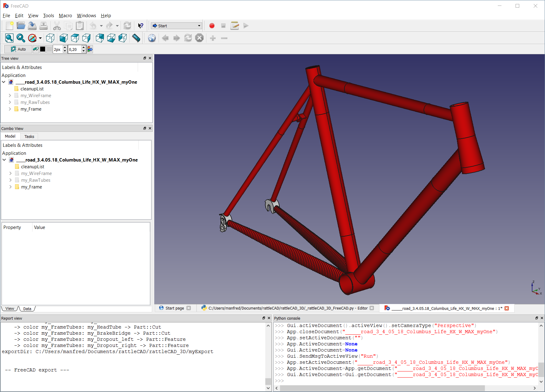545x392 pixels.
Task: Execute macro with play arrow
Action: click(x=246, y=26)
